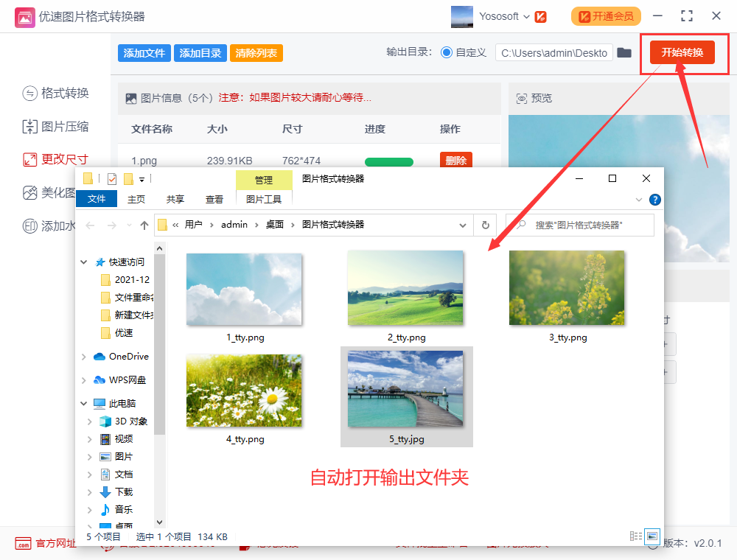Open the 文件 menu in Explorer
This screenshot has height=560, width=737.
[96, 199]
